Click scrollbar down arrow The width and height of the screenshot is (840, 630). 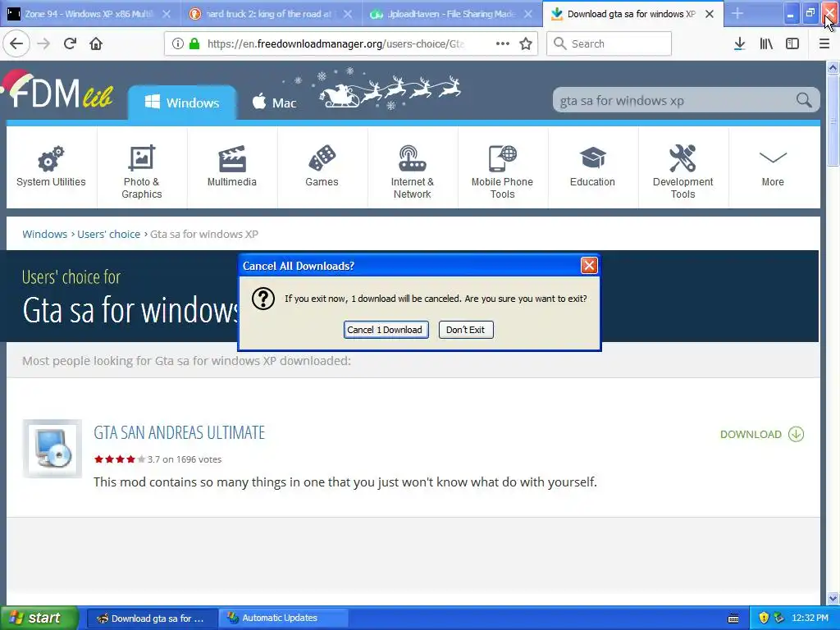(x=833, y=598)
